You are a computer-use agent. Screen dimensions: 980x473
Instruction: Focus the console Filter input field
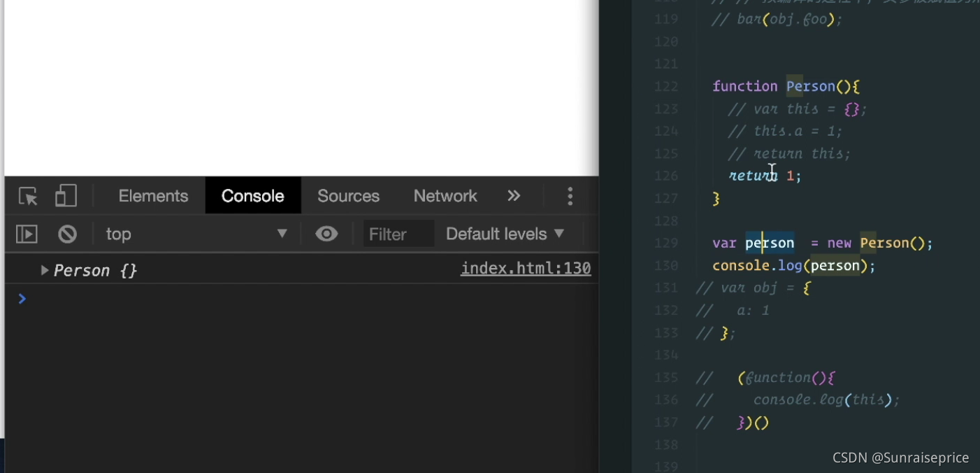tap(398, 234)
